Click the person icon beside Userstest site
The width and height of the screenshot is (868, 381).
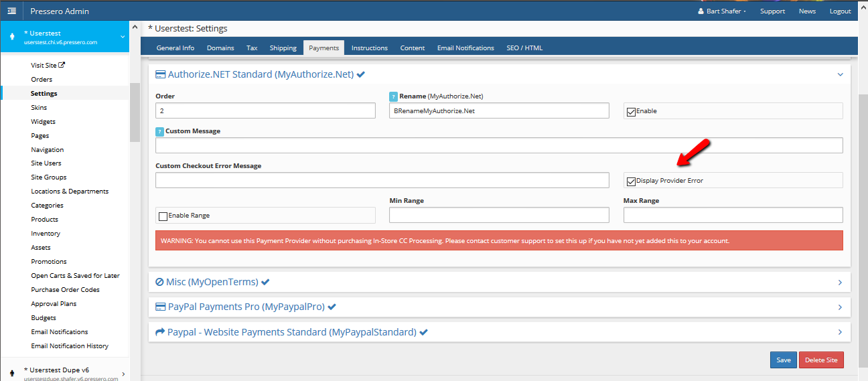(12, 37)
